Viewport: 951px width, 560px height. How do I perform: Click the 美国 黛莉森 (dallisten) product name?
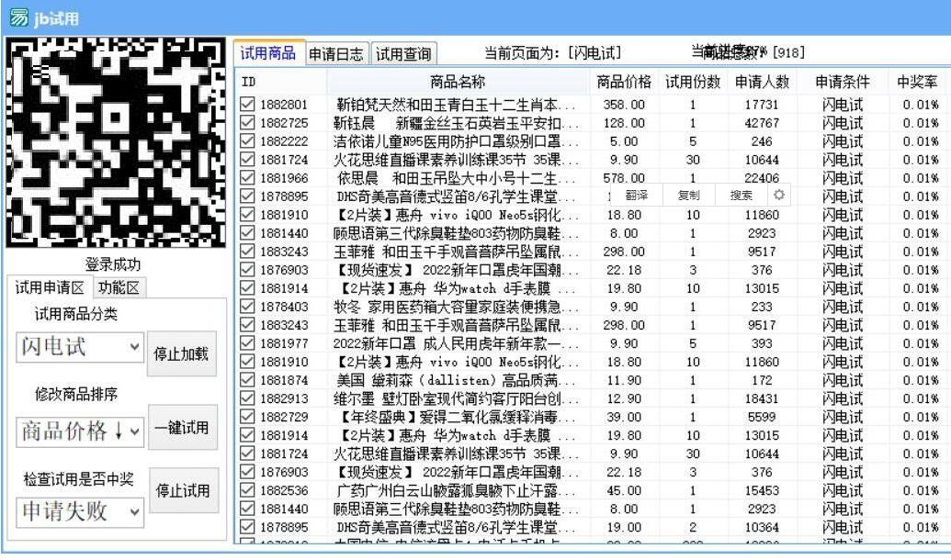click(x=456, y=380)
